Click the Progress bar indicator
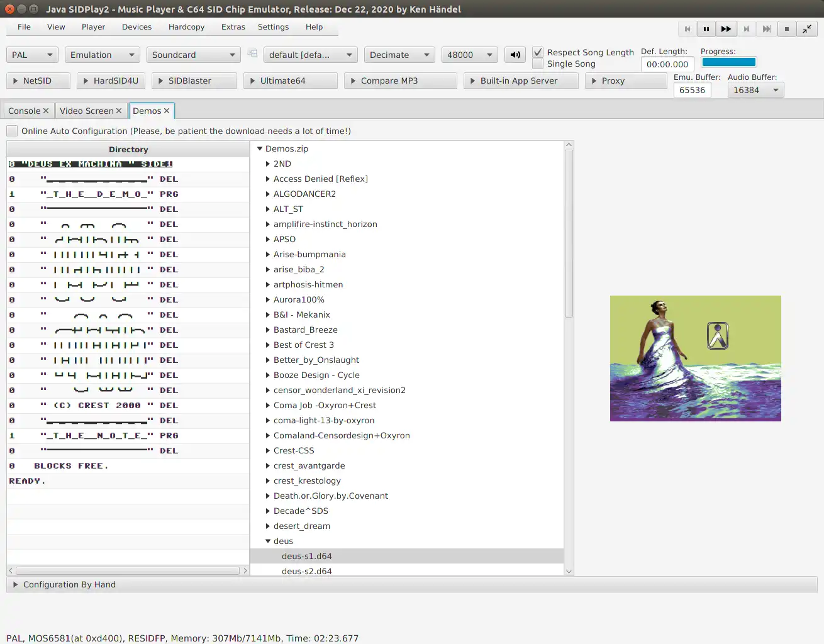824x644 pixels. pyautogui.click(x=728, y=62)
